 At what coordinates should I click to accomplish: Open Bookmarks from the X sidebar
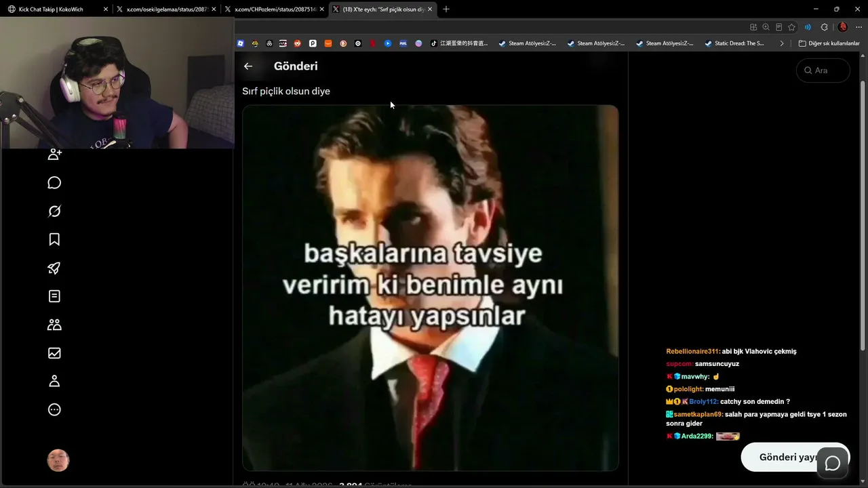[x=55, y=239]
